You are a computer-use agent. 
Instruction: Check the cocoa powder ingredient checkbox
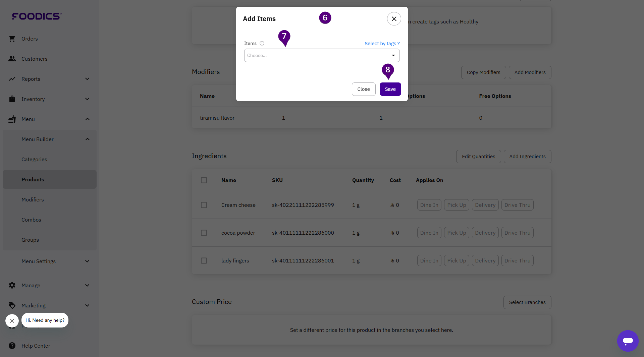click(x=204, y=233)
